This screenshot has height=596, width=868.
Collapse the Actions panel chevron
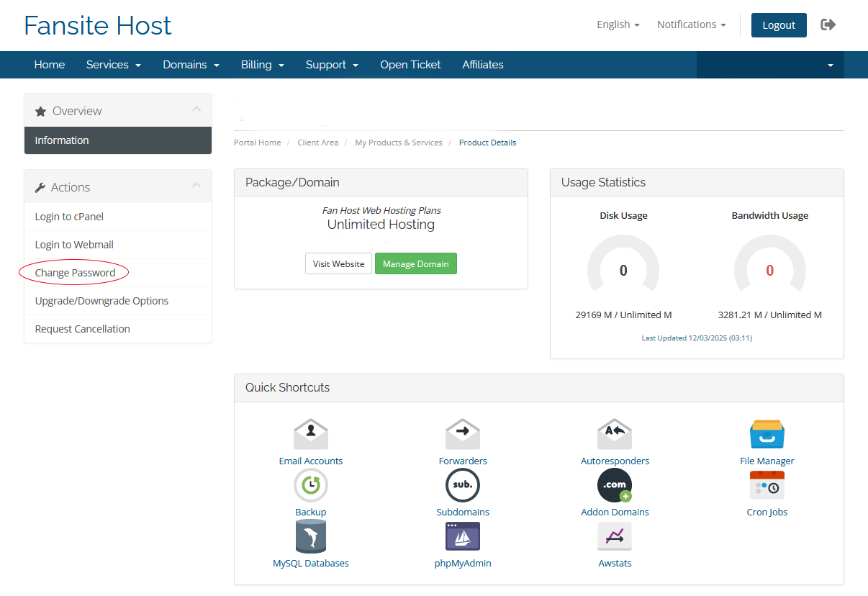click(196, 186)
